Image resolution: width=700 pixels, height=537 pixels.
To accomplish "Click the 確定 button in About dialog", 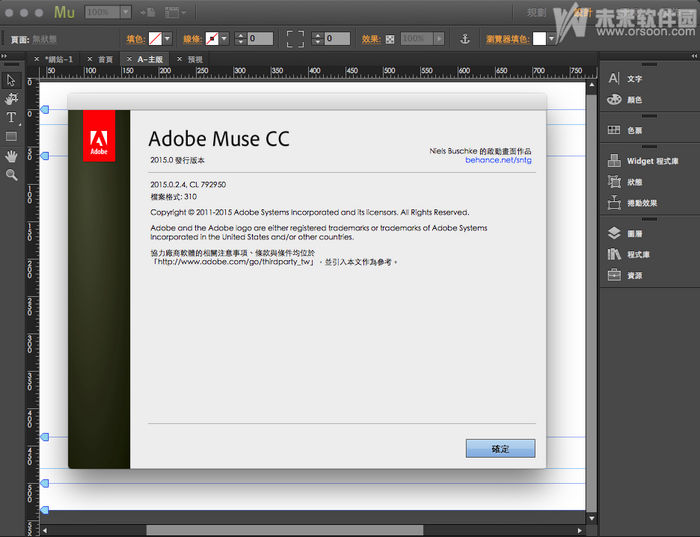I will coord(500,449).
